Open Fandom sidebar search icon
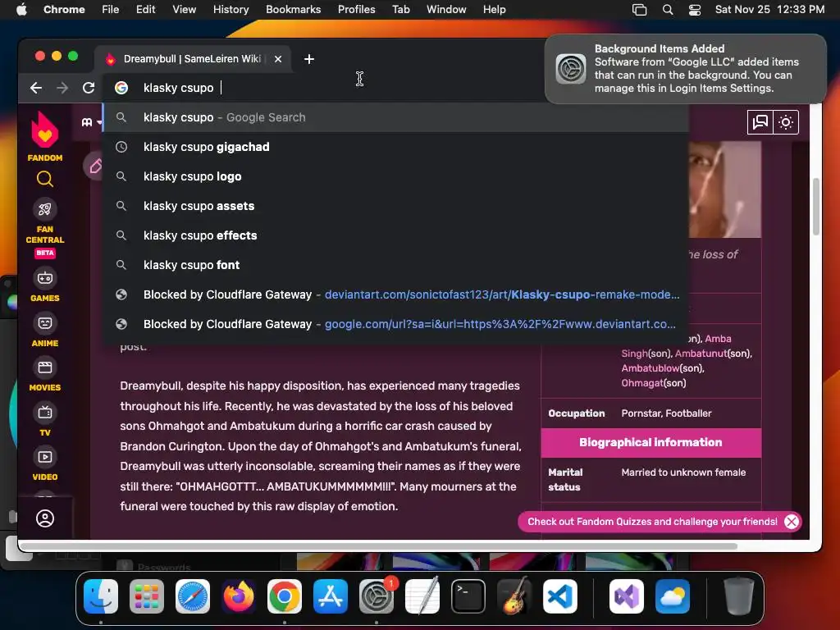The height and width of the screenshot is (630, 840). click(x=45, y=179)
